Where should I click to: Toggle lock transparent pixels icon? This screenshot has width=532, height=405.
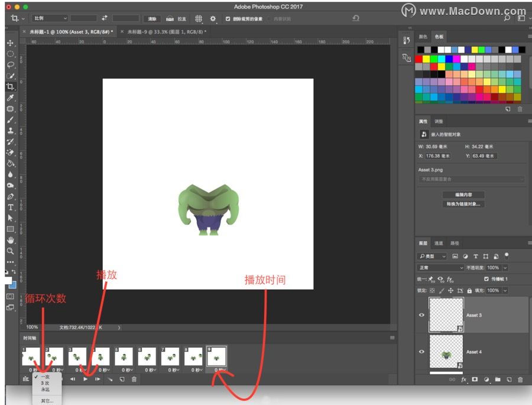click(432, 291)
